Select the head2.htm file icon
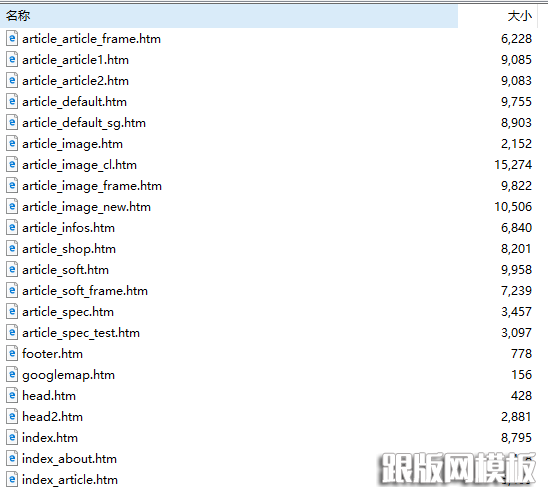Screen dimensions: 548x492 [x=12, y=416]
